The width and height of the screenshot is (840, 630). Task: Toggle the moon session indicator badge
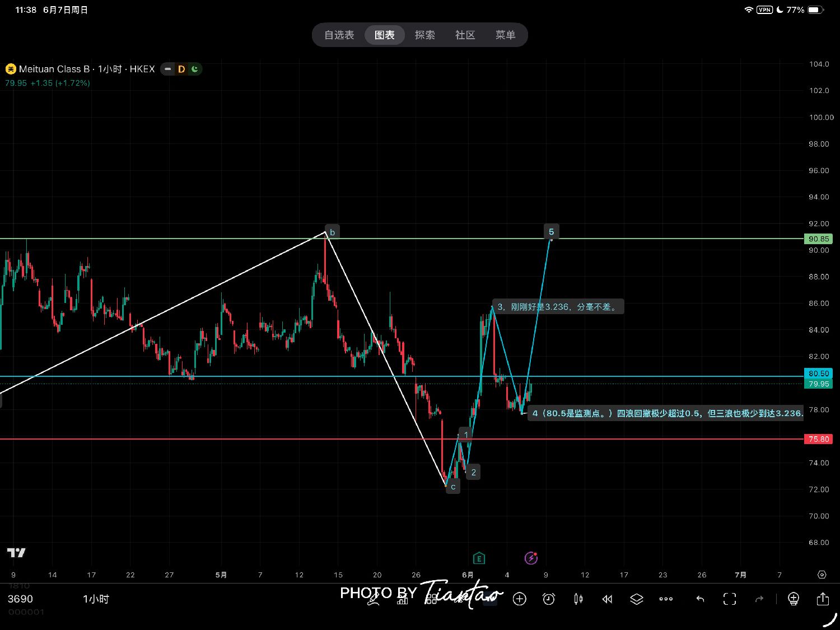click(x=195, y=69)
